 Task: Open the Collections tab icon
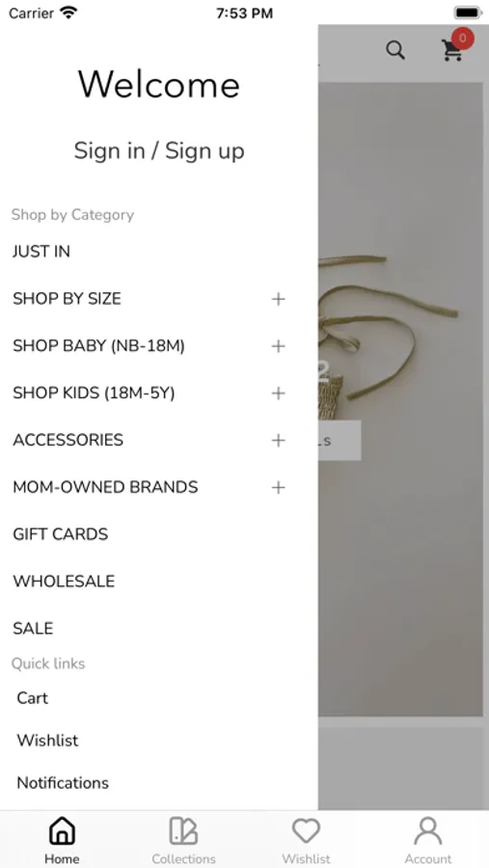click(x=183, y=831)
